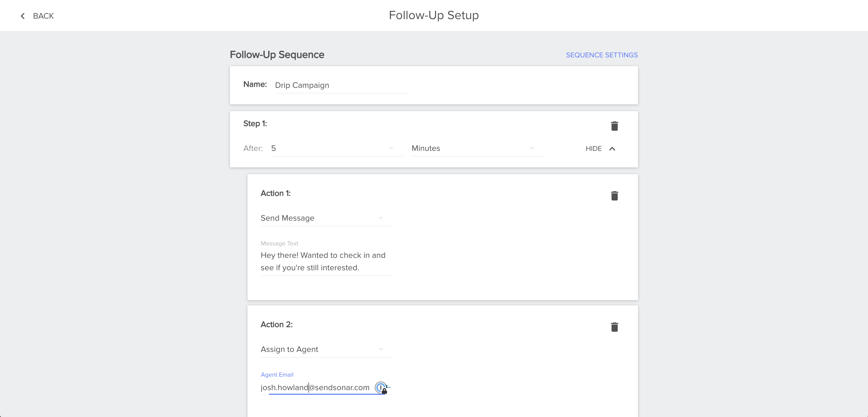Image resolution: width=868 pixels, height=417 pixels.
Task: Click the HIDE button text
Action: click(593, 149)
